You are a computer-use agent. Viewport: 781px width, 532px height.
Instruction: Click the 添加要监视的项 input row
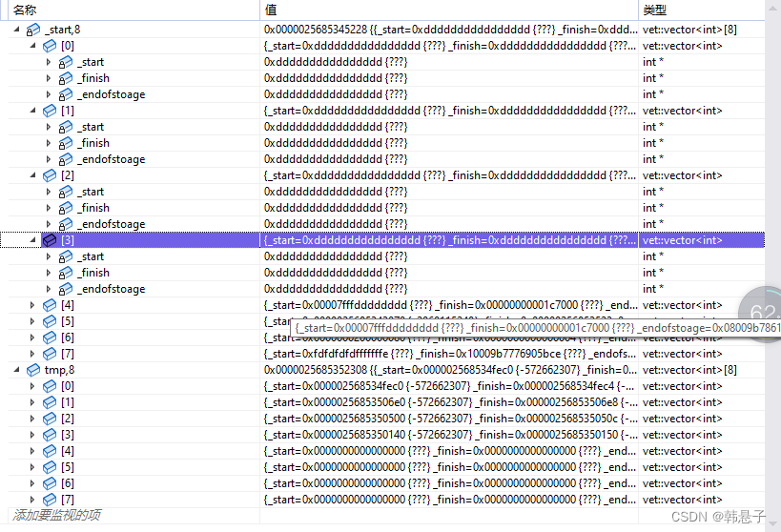click(134, 515)
